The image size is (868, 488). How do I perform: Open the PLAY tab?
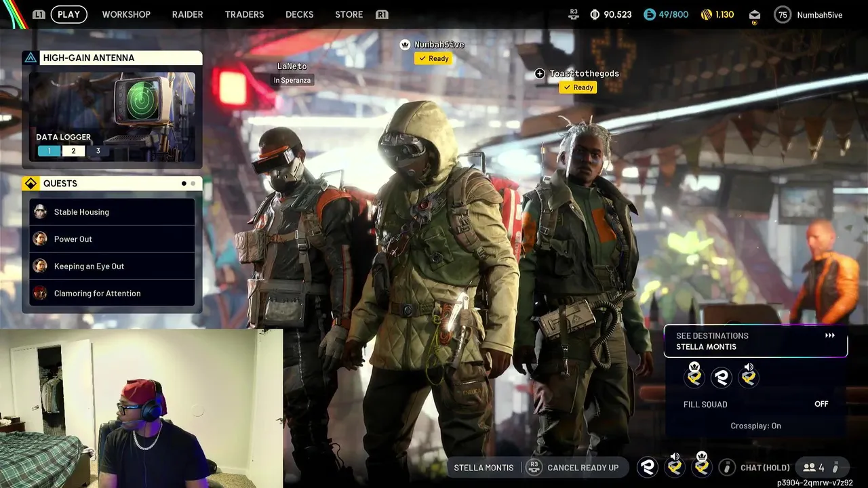point(68,14)
